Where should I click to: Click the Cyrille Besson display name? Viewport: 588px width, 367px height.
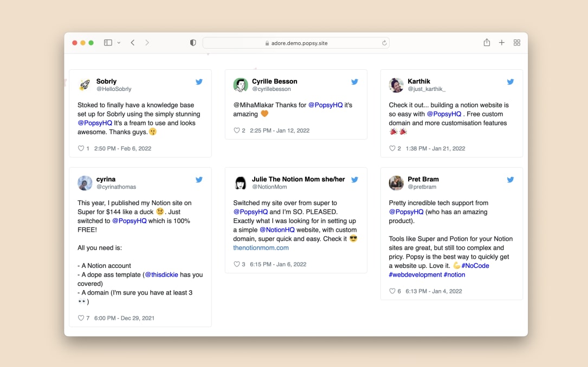[x=275, y=81]
